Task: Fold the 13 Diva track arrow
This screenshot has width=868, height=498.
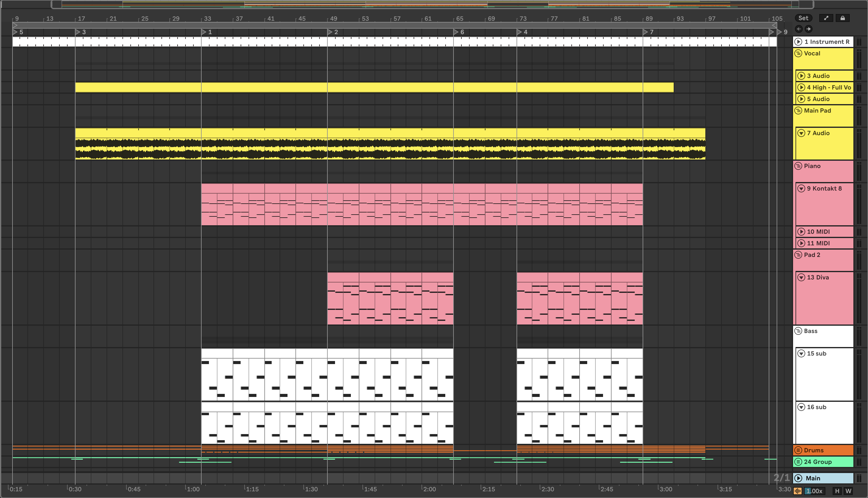Action: [x=801, y=277]
